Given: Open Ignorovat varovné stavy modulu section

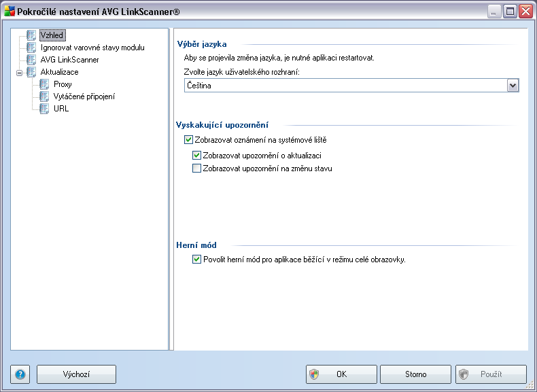Looking at the screenshot, I should click(x=92, y=48).
